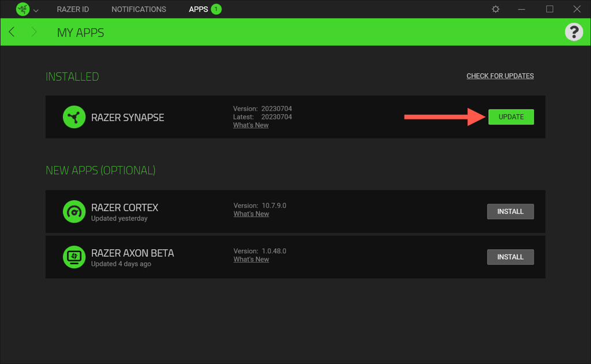Click the Apps notification badge
591x364 pixels.
(x=216, y=9)
